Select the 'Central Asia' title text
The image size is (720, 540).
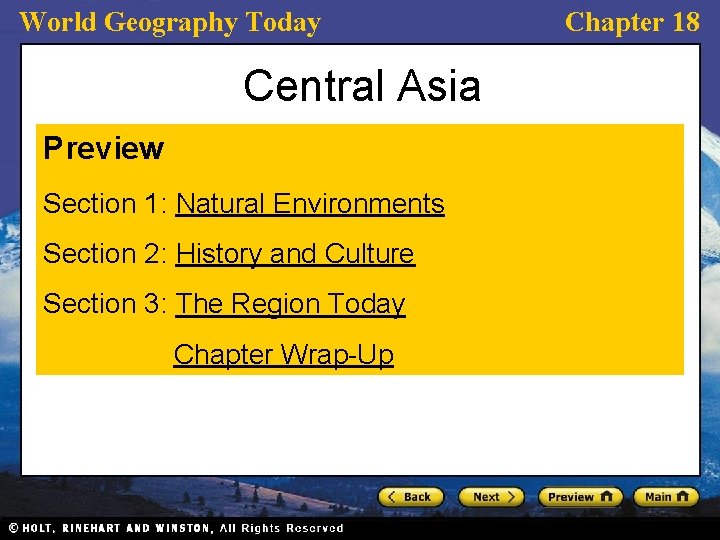pyautogui.click(x=362, y=86)
